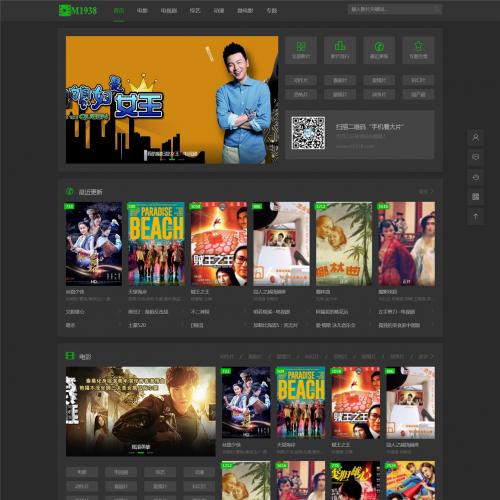Image resolution: width=500 pixels, height=500 pixels.
Task: Click 电视剧 button below 电影 featured carousel
Action: pyautogui.click(x=121, y=472)
